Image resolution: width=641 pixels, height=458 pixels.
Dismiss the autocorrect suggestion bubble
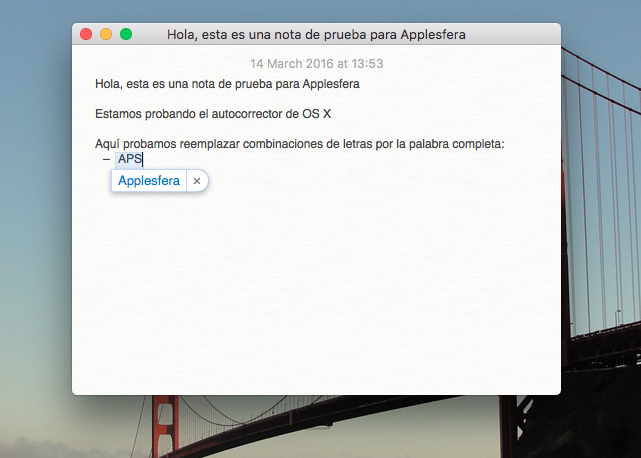coord(197,181)
